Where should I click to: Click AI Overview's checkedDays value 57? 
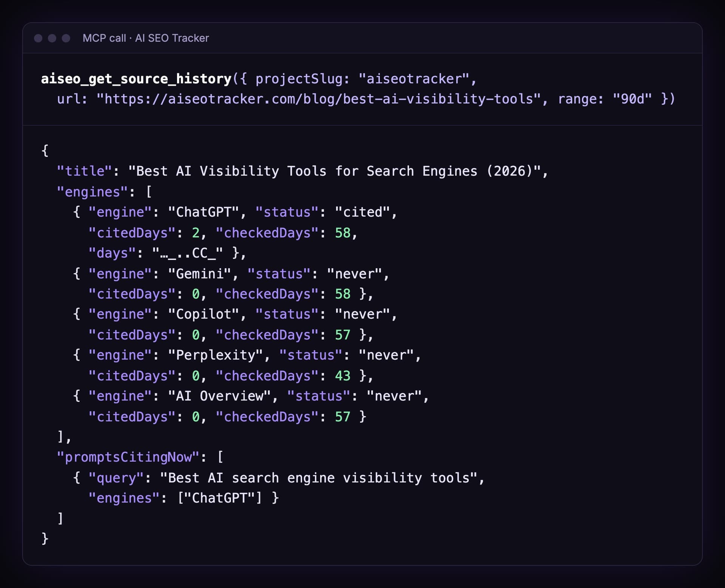click(342, 417)
